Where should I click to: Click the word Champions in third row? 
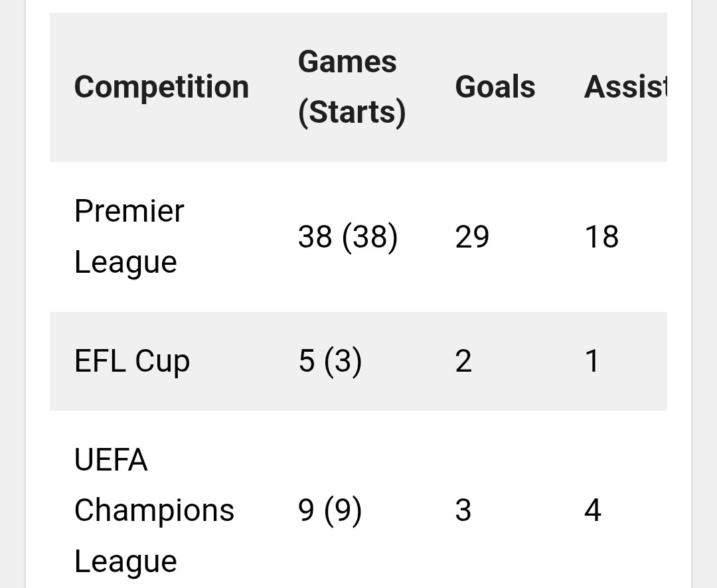tap(154, 511)
